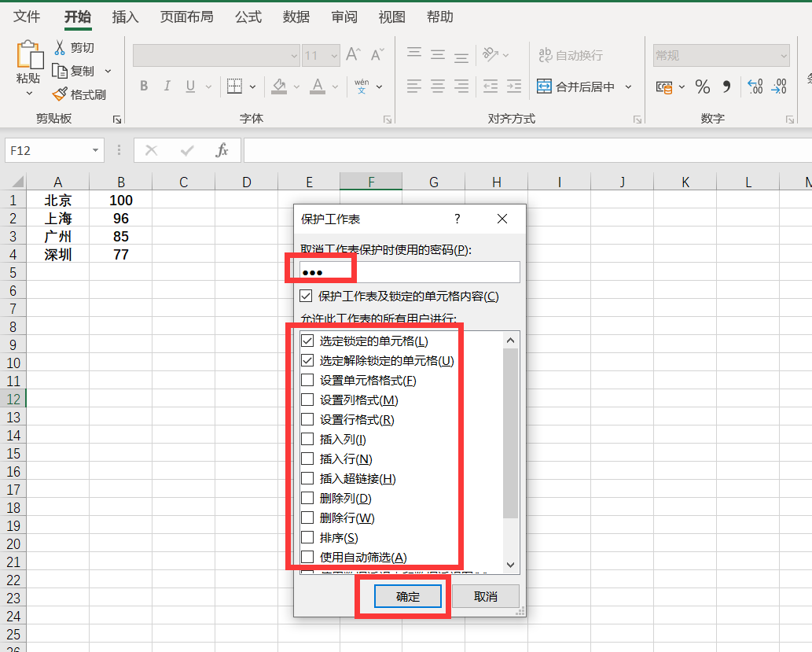
Task: Increase indent
Action: click(514, 86)
